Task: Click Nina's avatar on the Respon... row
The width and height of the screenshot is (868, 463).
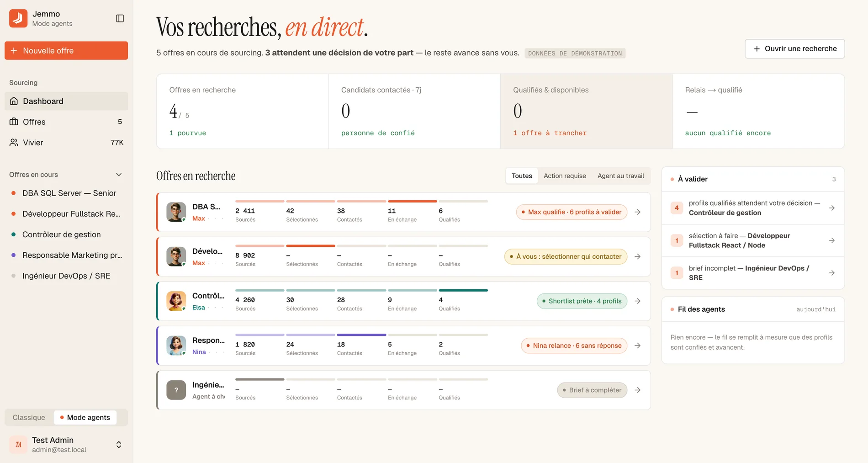Action: pyautogui.click(x=176, y=346)
